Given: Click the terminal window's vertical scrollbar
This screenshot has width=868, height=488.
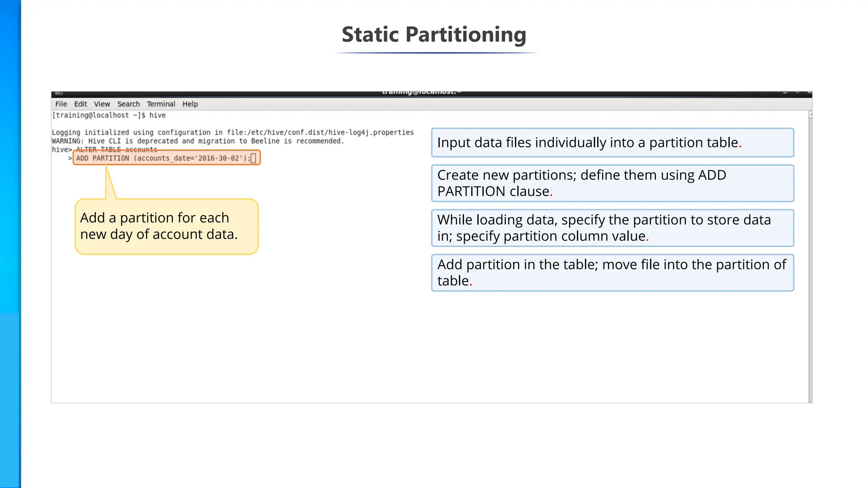Looking at the screenshot, I should (x=810, y=254).
